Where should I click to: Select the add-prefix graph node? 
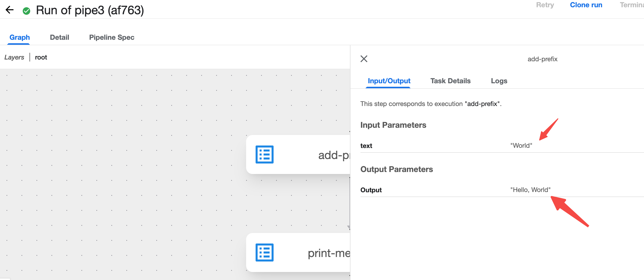[313, 155]
